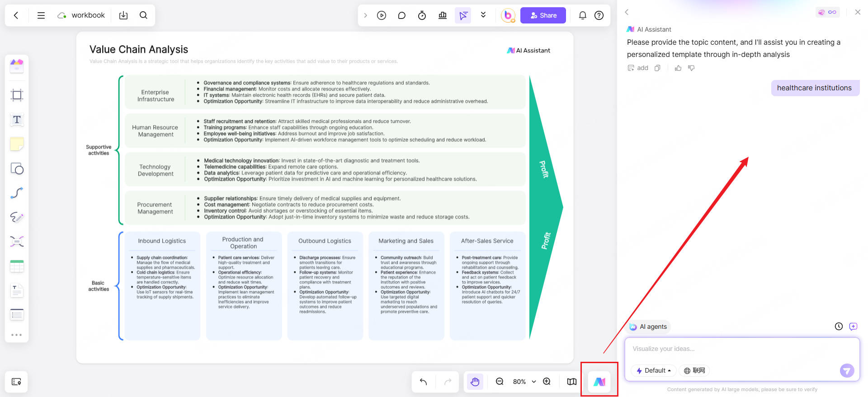Open the search tool
This screenshot has width=868, height=397.
point(143,15)
